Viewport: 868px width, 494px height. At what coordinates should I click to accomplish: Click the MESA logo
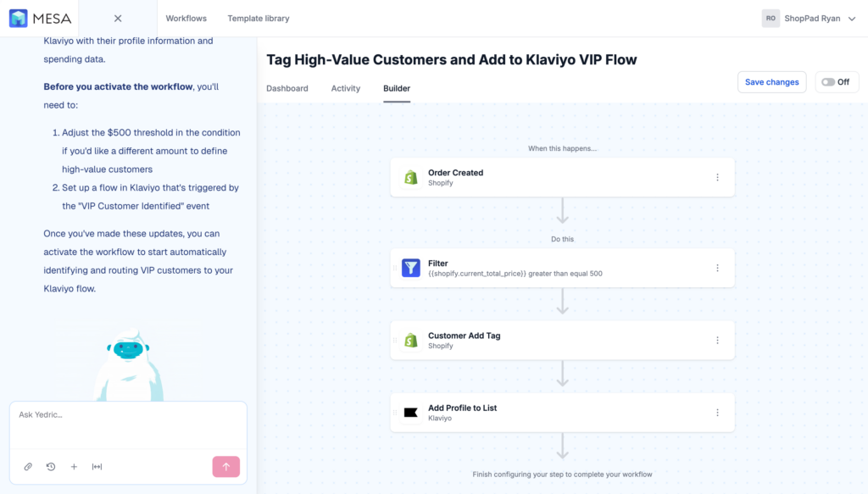[39, 18]
